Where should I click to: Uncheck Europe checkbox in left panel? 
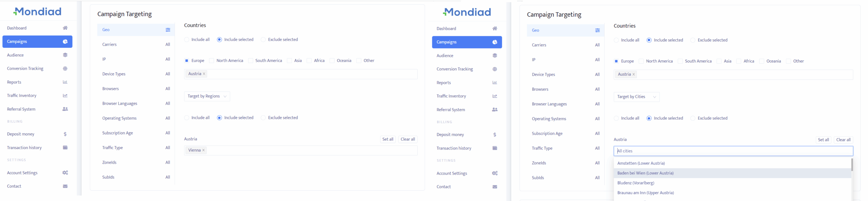click(x=186, y=61)
